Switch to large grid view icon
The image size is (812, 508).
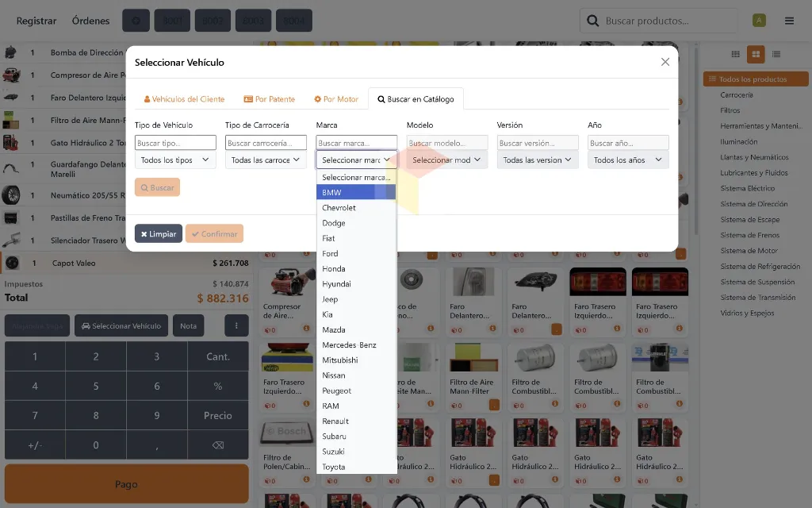tap(756, 54)
